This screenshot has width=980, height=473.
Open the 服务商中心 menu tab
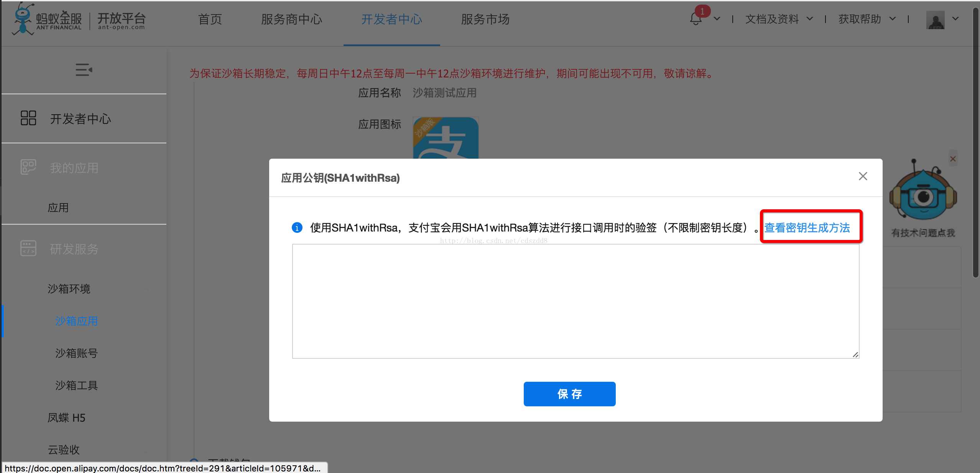pos(291,19)
